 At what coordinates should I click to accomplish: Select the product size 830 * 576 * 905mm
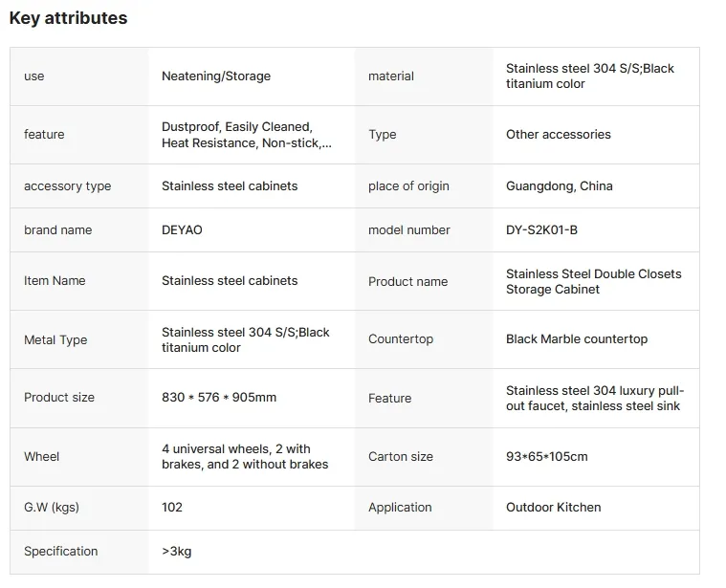point(218,398)
